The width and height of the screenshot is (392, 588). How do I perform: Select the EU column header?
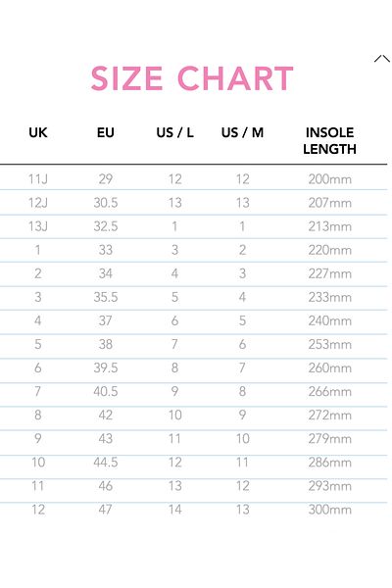106,132
